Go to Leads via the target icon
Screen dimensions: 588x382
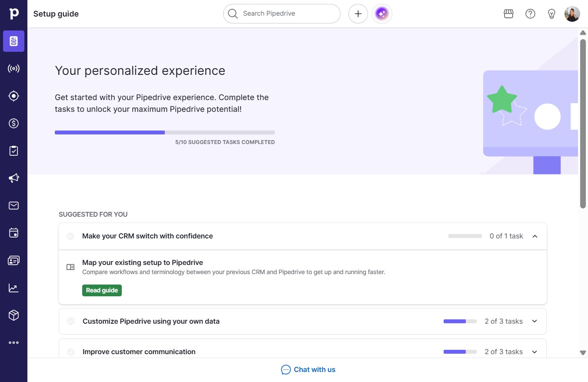click(x=13, y=96)
